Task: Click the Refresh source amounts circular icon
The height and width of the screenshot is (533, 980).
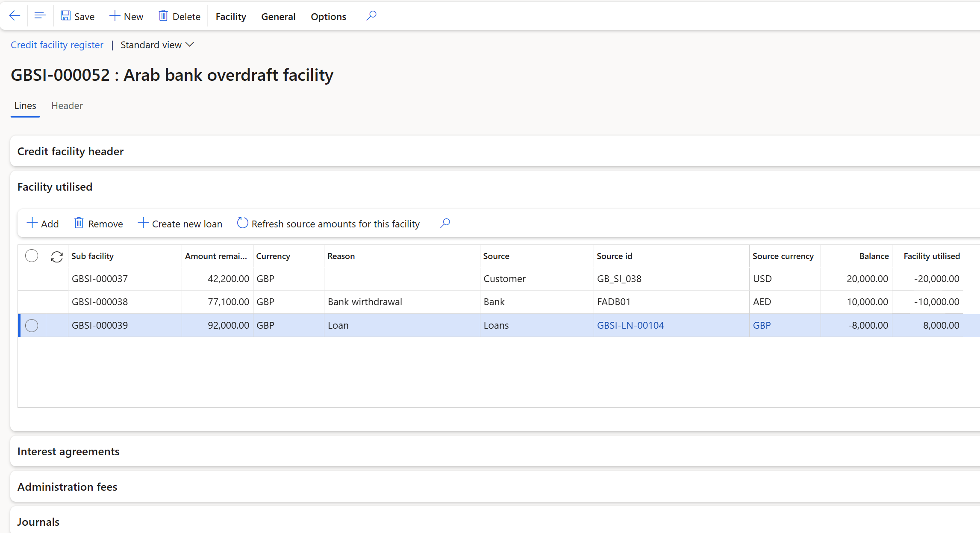Action: click(x=242, y=223)
